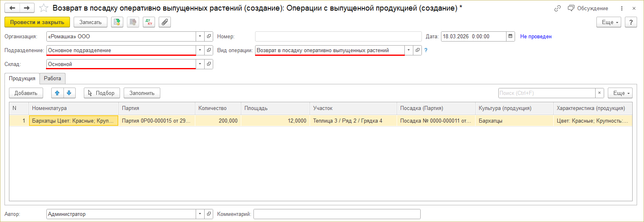Focus the table search field Поиск (Ctrl+F)
This screenshot has width=644, height=222.
(547, 93)
